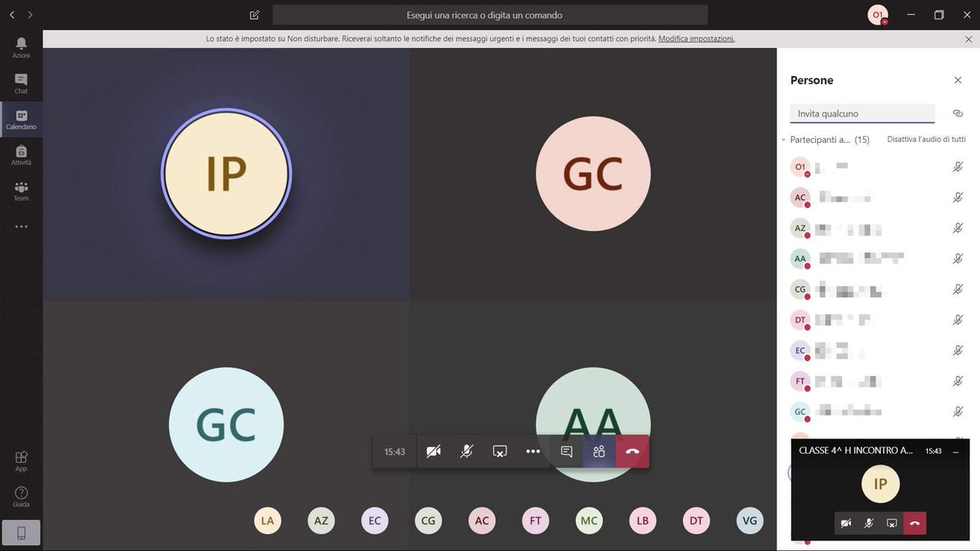Go to Team in the sidebar
980x551 pixels.
tap(21, 191)
